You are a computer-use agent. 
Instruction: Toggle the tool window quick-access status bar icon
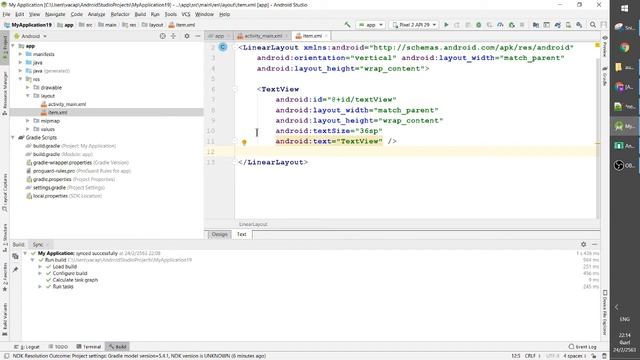click(x=7, y=356)
